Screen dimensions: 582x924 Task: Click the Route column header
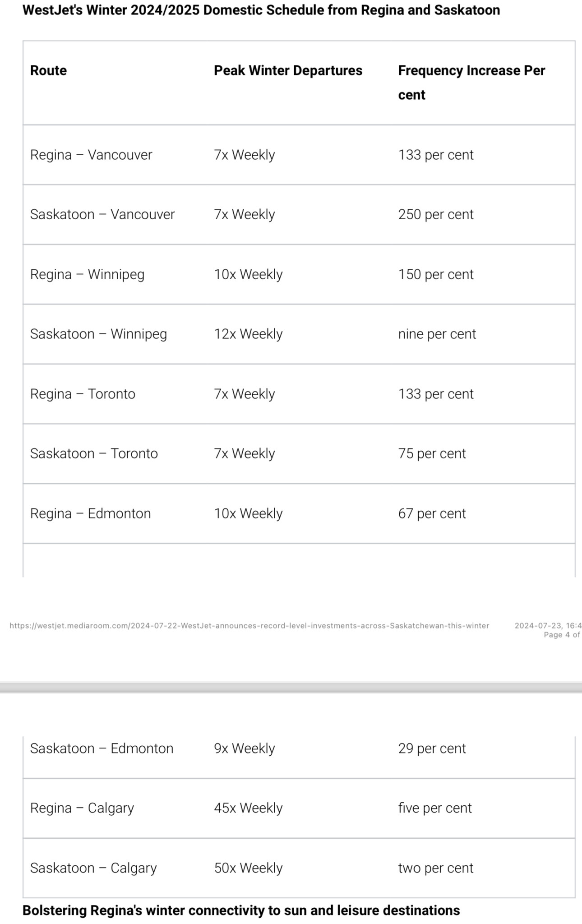[48, 70]
